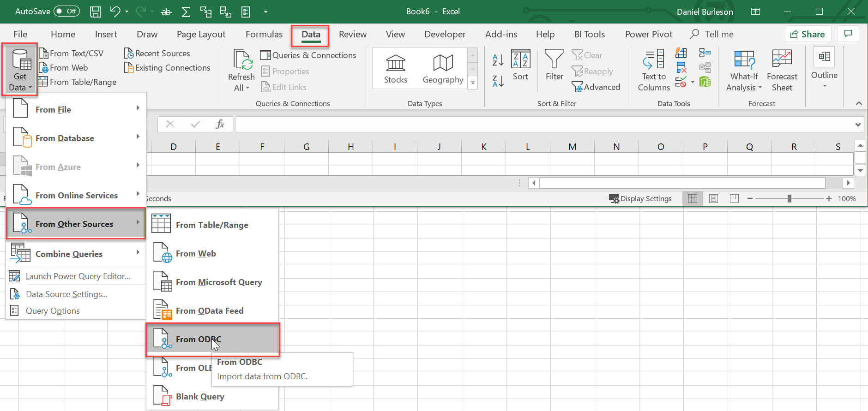Open Recent Sources
868x411 pixels.
point(157,54)
